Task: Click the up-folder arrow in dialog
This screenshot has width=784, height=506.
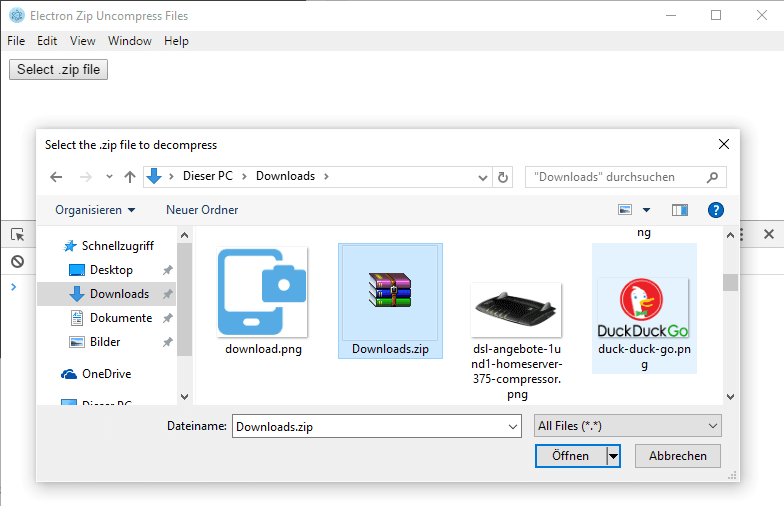Action: pyautogui.click(x=129, y=177)
